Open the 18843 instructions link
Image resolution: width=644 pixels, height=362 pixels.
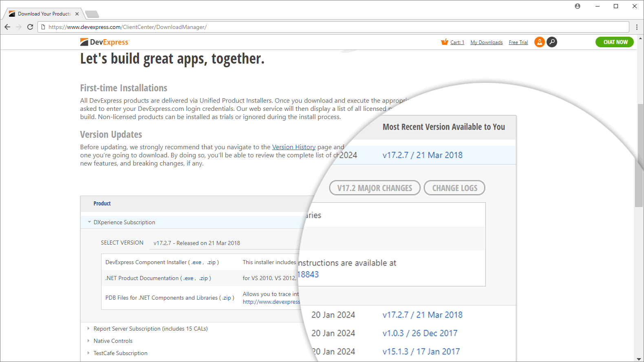(x=308, y=275)
